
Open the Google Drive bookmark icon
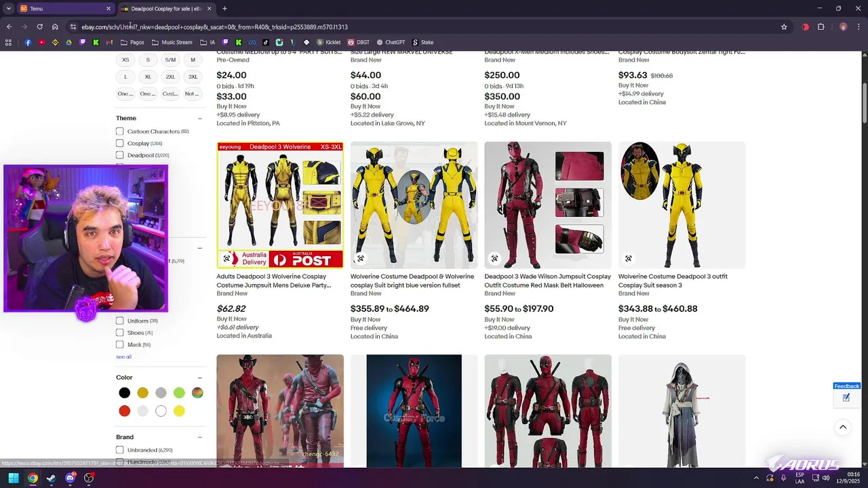click(x=68, y=42)
